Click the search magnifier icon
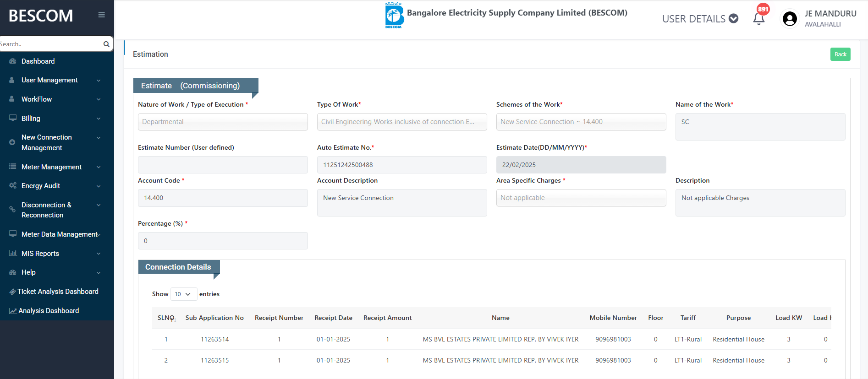Image resolution: width=868 pixels, height=379 pixels. (x=106, y=44)
